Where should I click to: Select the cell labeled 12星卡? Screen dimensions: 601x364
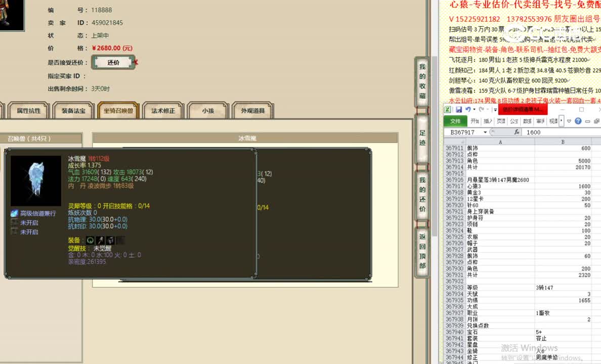(x=500, y=199)
